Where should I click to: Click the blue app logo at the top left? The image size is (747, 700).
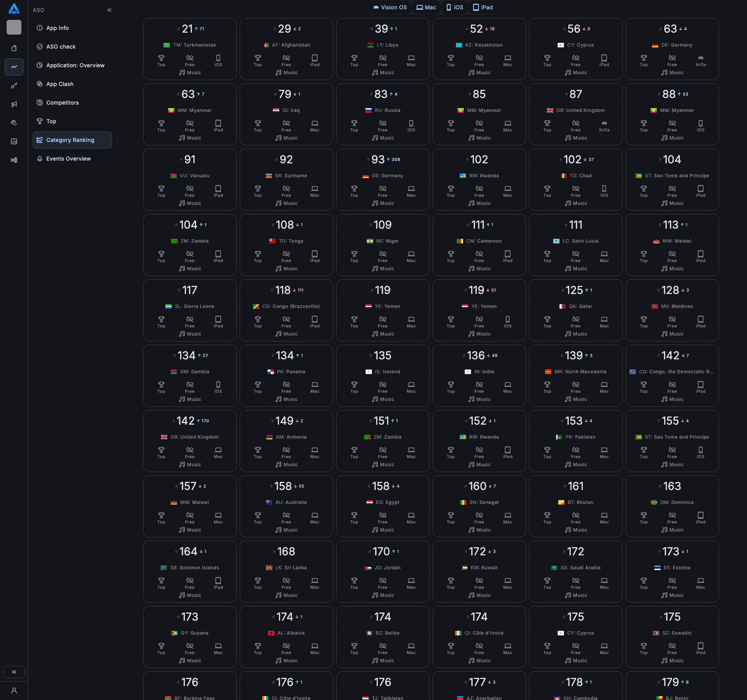pyautogui.click(x=14, y=9)
